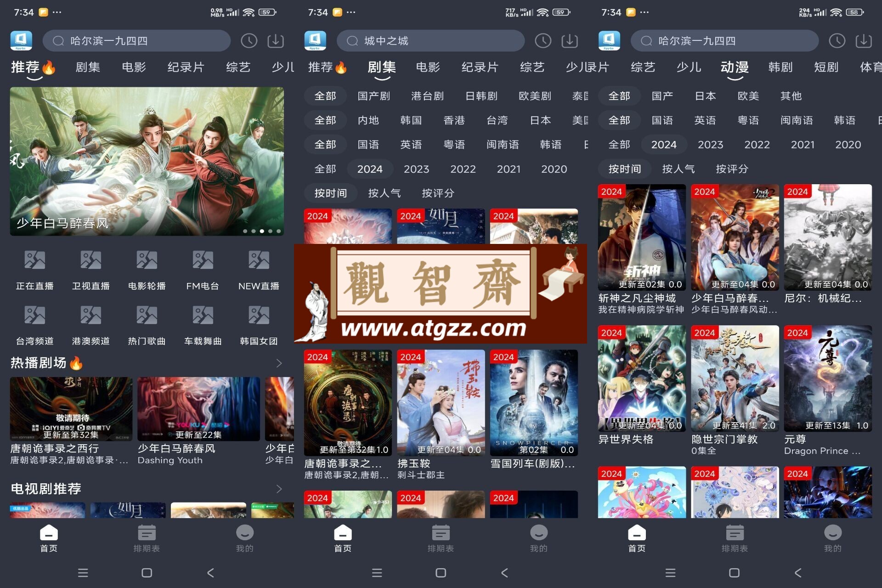The image size is (882, 588).
Task: Open 排期表 schedule icon in left screen
Action: [x=147, y=533]
